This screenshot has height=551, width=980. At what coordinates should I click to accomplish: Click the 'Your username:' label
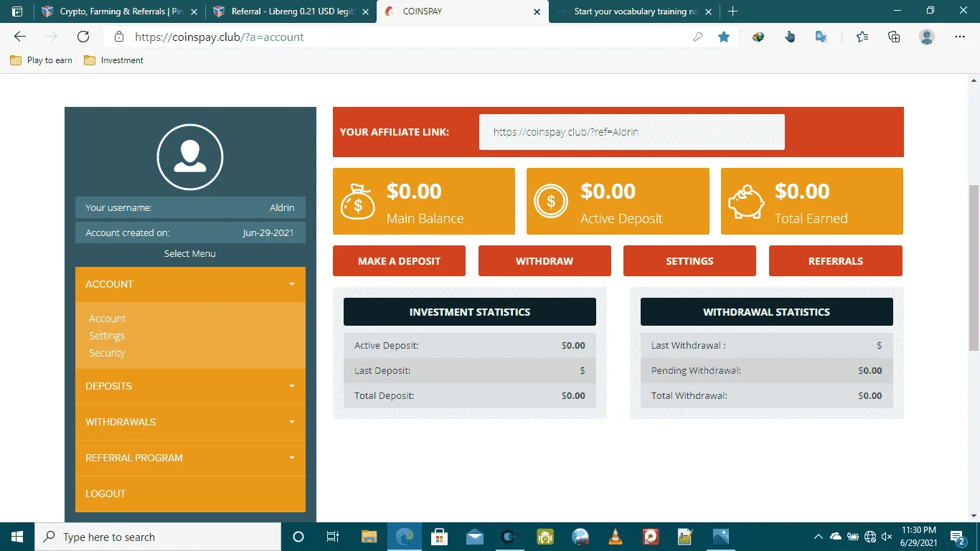tap(118, 207)
